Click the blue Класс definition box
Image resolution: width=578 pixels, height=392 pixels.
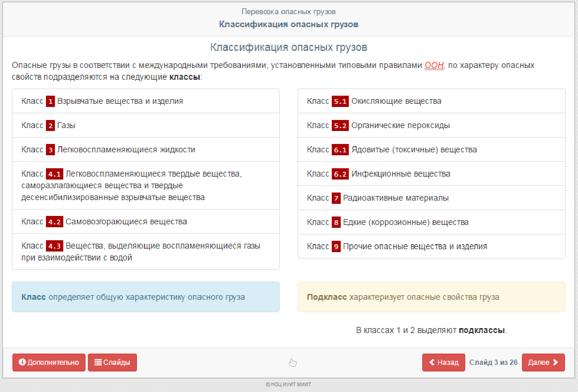[146, 297]
